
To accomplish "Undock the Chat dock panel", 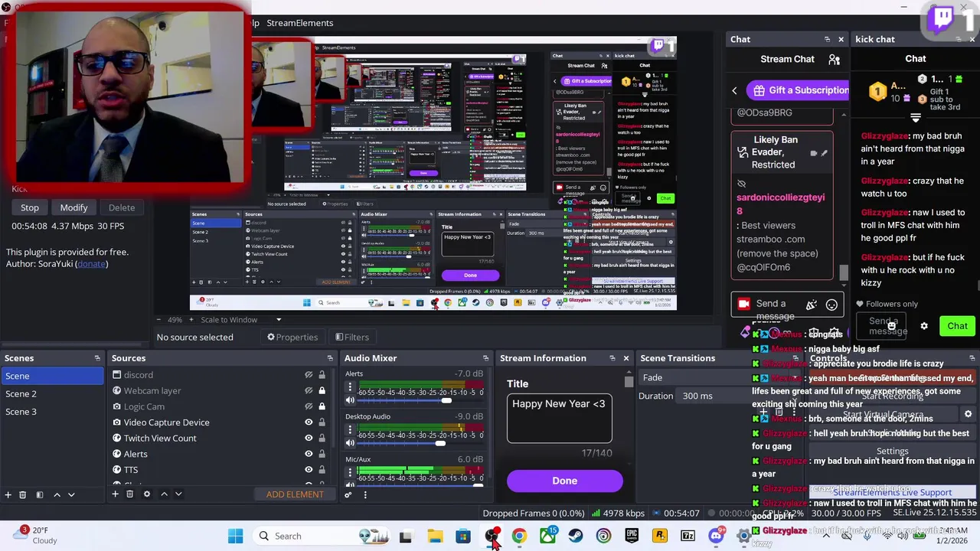I will 827,39.
